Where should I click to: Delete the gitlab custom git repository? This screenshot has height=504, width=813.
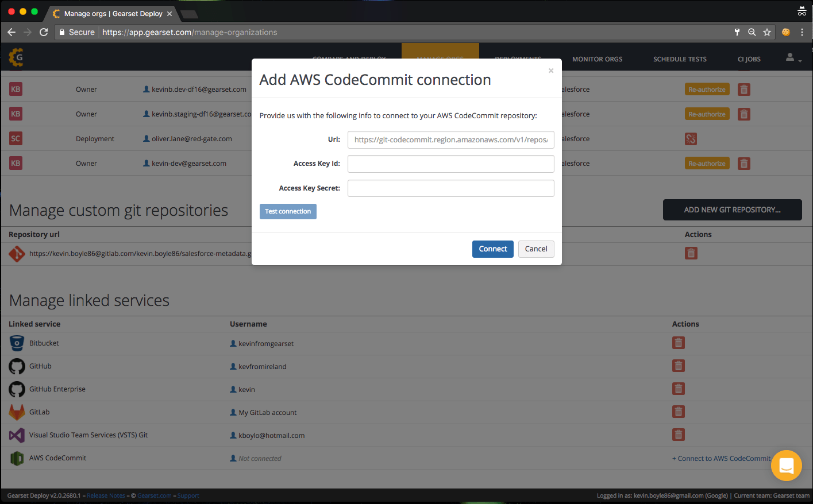pos(691,253)
